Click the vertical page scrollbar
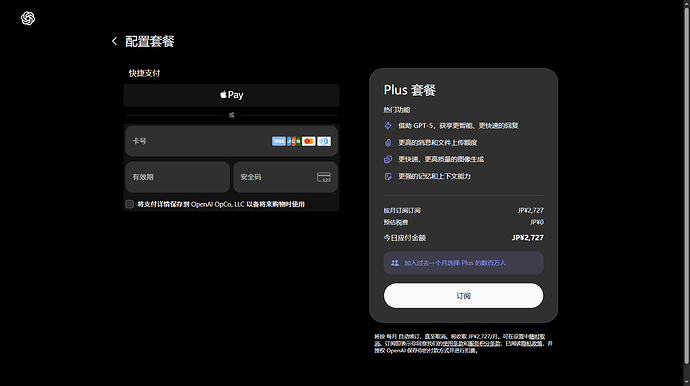This screenshot has height=386, width=690. click(x=686, y=185)
